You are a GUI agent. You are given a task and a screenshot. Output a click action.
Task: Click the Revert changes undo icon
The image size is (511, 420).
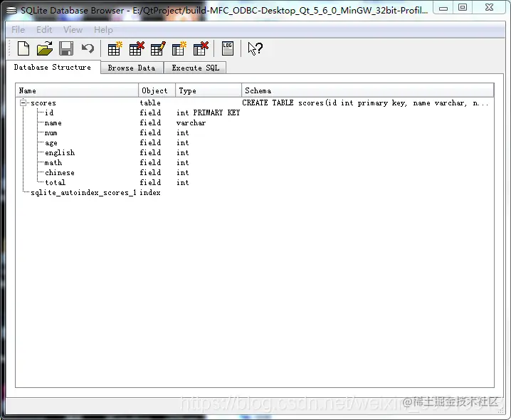(x=88, y=48)
